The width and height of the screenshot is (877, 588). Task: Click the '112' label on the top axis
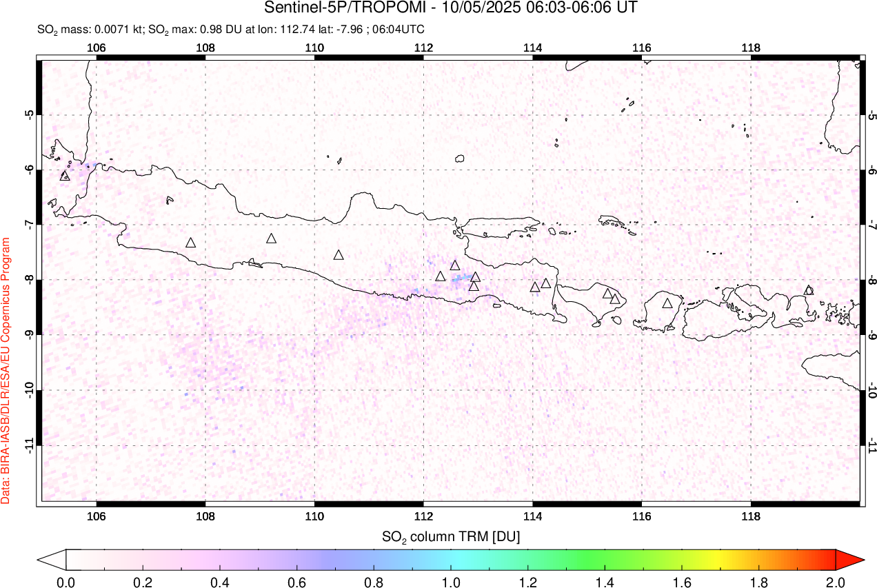[x=423, y=48]
